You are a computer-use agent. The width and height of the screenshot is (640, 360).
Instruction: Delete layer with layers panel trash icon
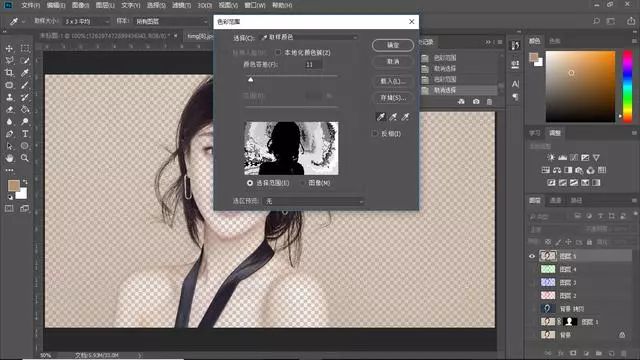(624, 353)
